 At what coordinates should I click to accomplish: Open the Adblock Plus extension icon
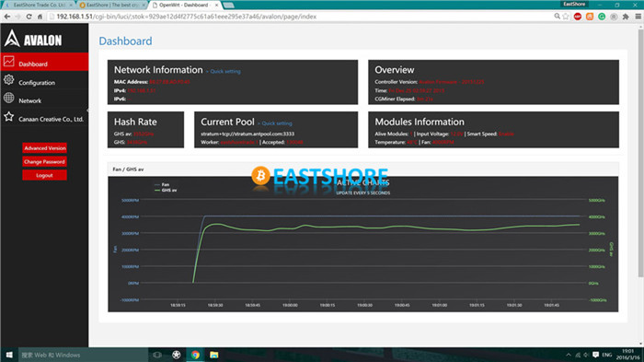(x=578, y=17)
